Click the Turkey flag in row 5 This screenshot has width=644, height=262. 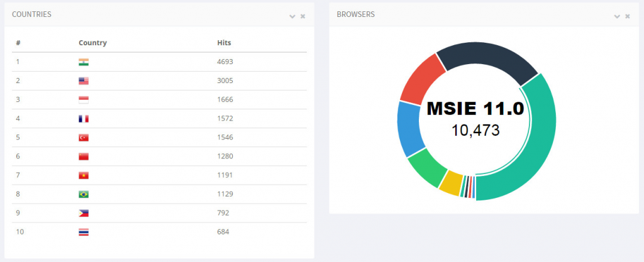pyautogui.click(x=84, y=138)
